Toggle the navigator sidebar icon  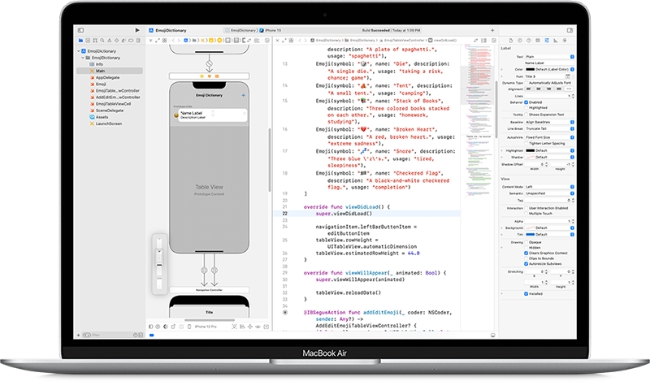point(81,30)
